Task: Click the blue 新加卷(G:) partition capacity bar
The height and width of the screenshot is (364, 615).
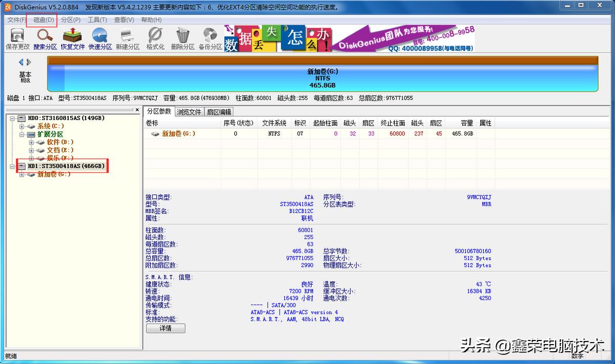Action: pos(322,76)
